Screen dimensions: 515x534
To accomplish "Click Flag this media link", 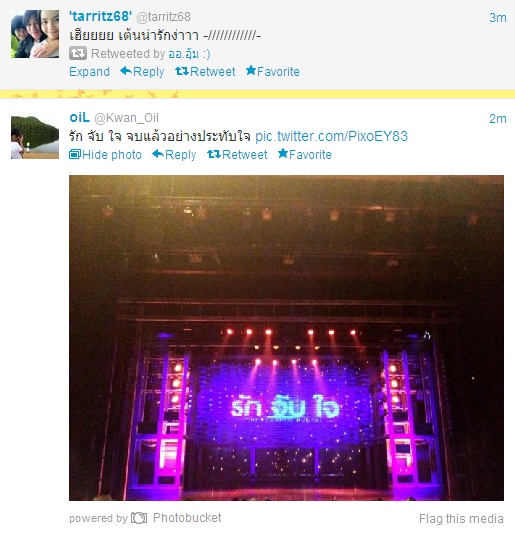I will coord(461,519).
